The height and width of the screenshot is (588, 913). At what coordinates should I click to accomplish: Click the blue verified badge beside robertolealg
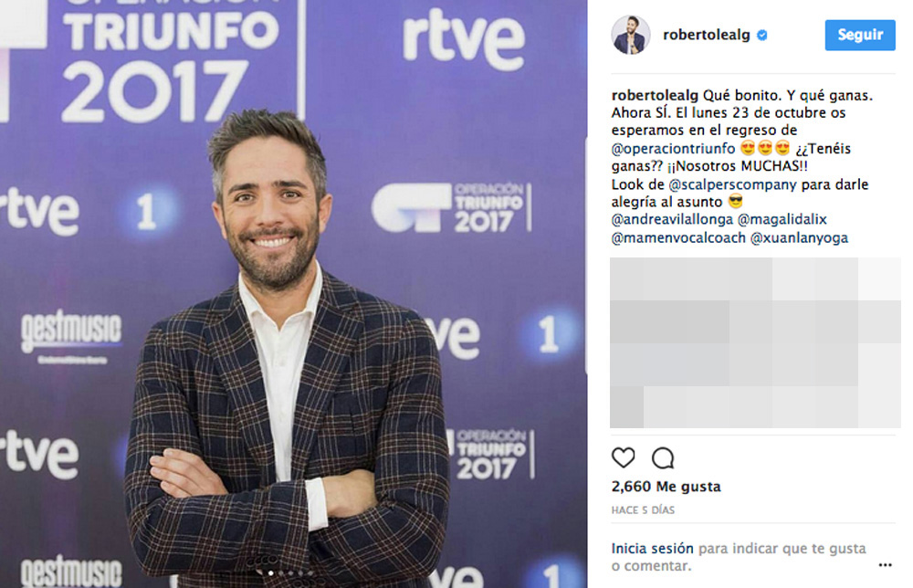pyautogui.click(x=761, y=36)
